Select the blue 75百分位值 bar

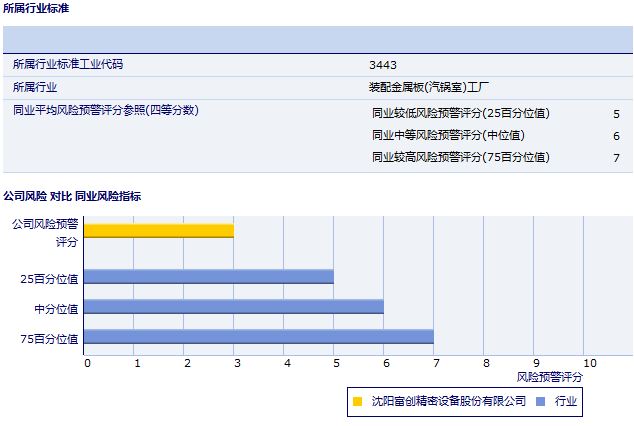(259, 337)
